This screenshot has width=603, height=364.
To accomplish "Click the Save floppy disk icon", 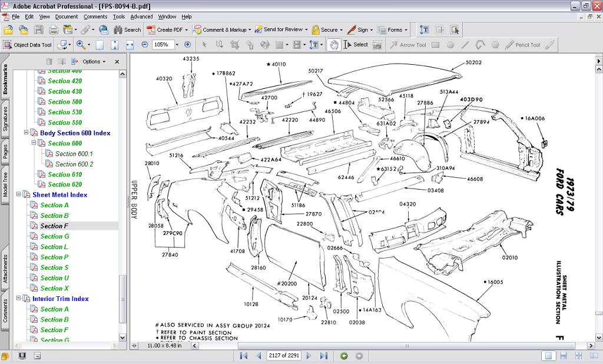I will click(39, 29).
